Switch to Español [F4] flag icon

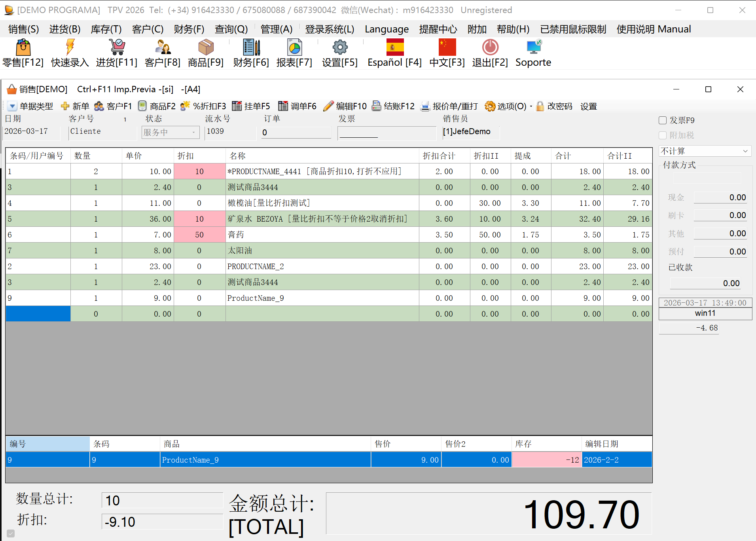(395, 47)
